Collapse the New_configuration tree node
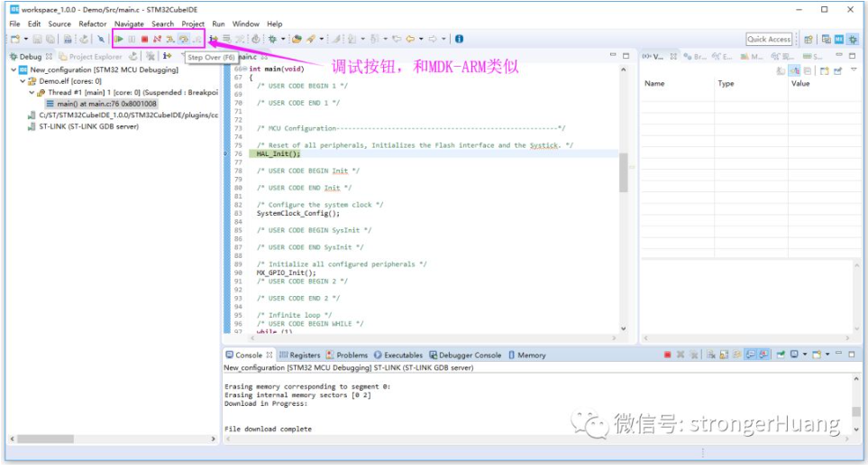 click(x=14, y=69)
